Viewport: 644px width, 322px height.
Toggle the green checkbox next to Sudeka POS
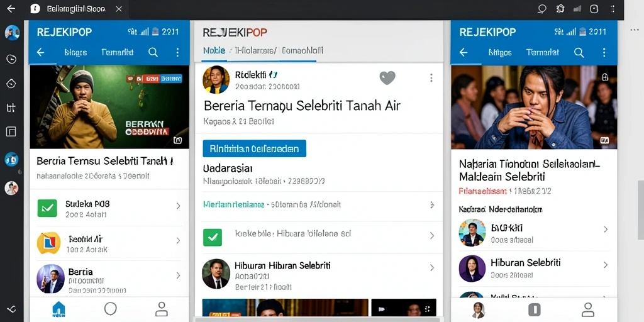[x=47, y=208]
